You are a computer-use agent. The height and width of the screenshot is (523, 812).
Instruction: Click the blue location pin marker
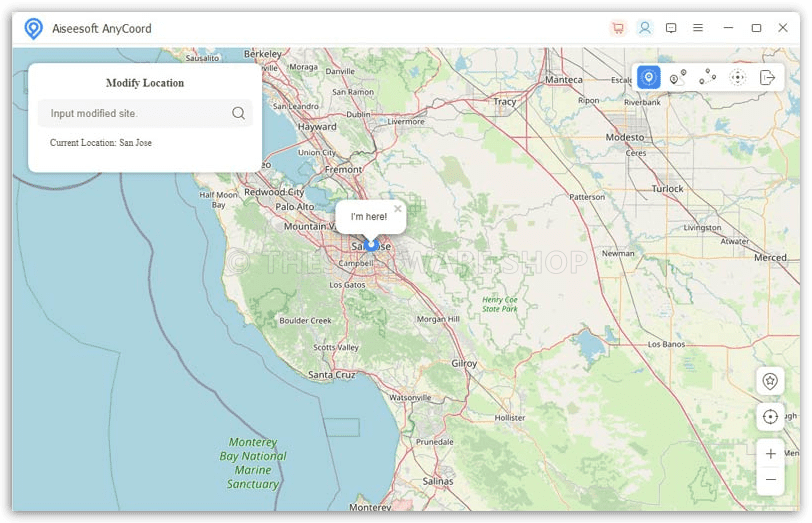pyautogui.click(x=371, y=244)
